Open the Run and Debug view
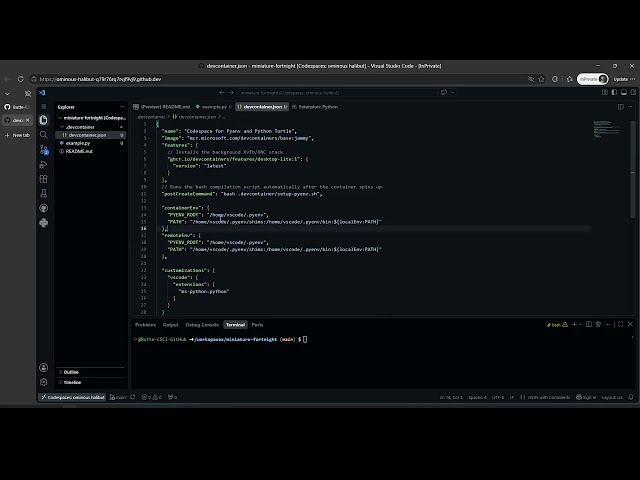Image resolution: width=640 pixels, height=480 pixels. (44, 164)
